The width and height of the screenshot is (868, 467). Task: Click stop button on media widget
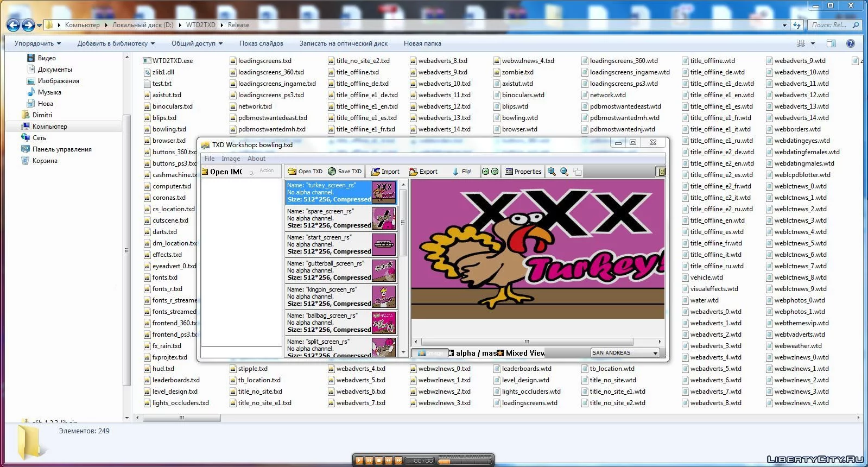pyautogui.click(x=379, y=460)
